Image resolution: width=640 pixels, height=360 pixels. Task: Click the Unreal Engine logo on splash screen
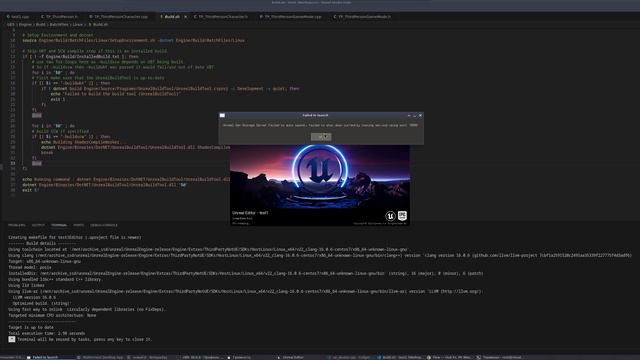pos(390,216)
